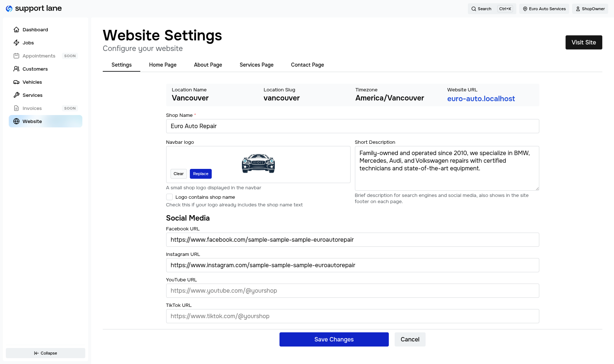Click the Vehicles car icon
The width and height of the screenshot is (614, 364).
pyautogui.click(x=16, y=82)
